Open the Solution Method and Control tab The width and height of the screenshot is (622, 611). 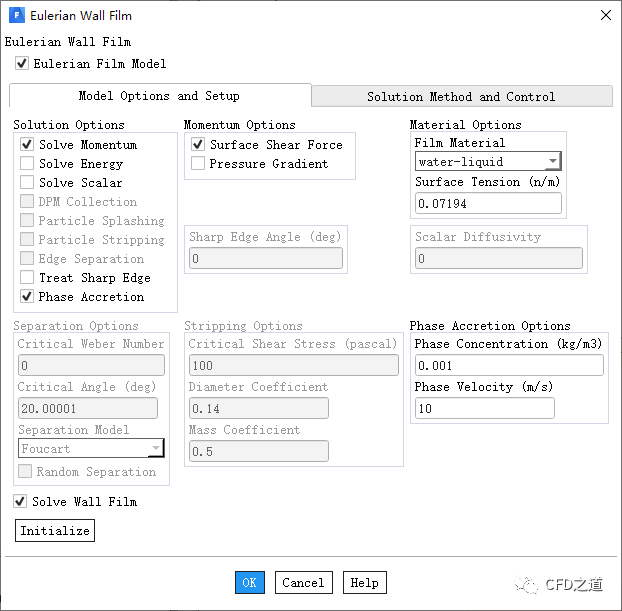click(x=461, y=96)
